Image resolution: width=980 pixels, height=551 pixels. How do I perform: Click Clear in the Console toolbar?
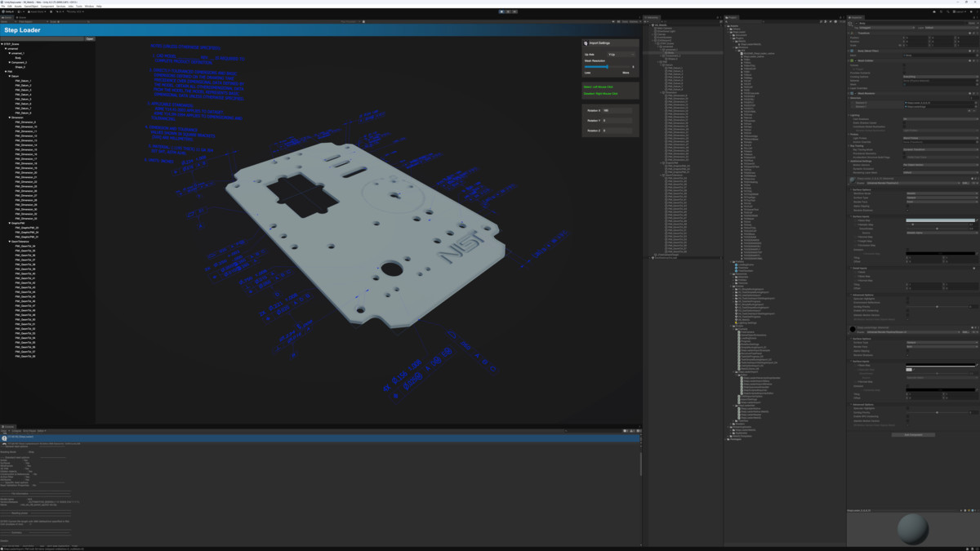5,431
